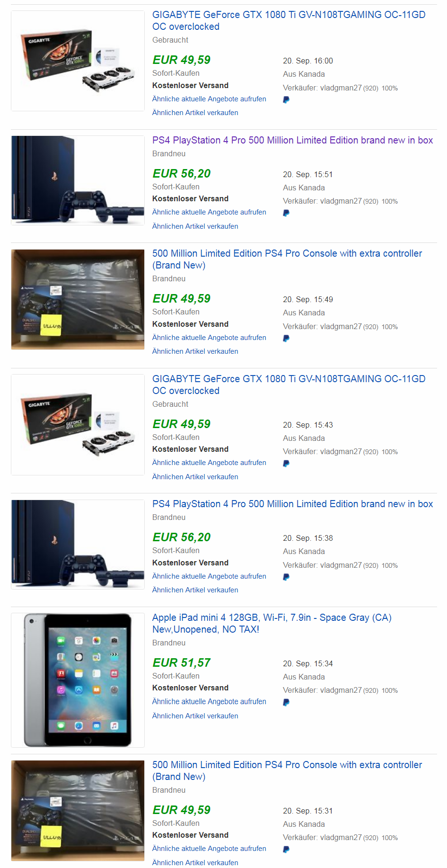
Task: Click 'Ähnlichen Artikel verkaufen' under the iPad listing
Action: point(195,716)
